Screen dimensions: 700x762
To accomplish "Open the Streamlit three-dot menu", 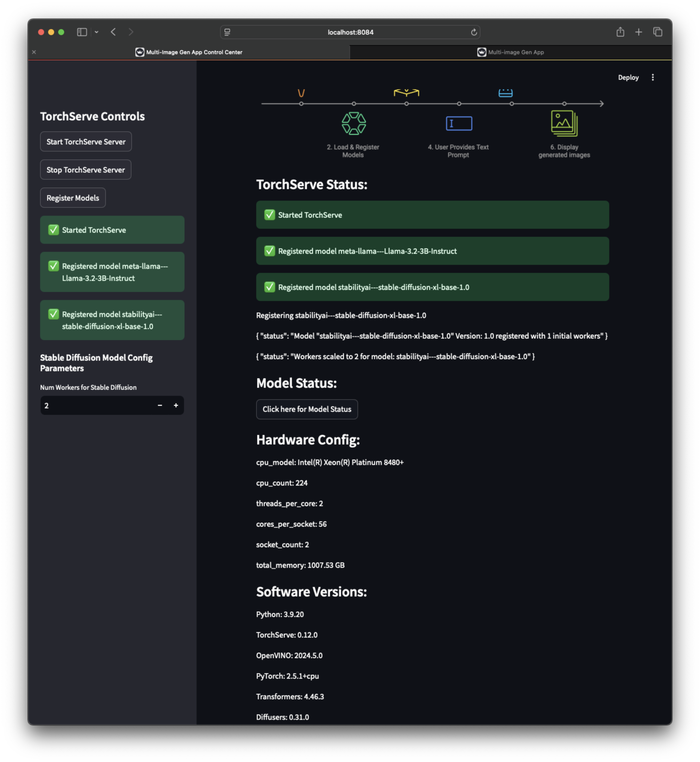I will coord(652,77).
